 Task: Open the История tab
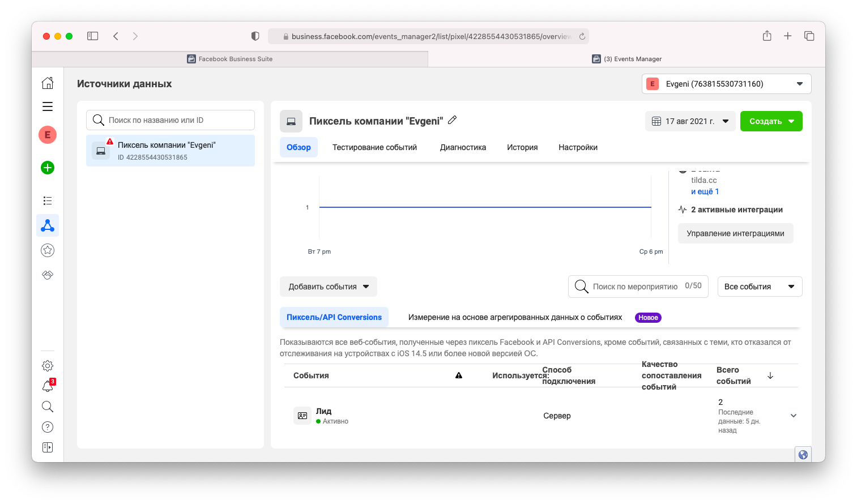(x=522, y=147)
